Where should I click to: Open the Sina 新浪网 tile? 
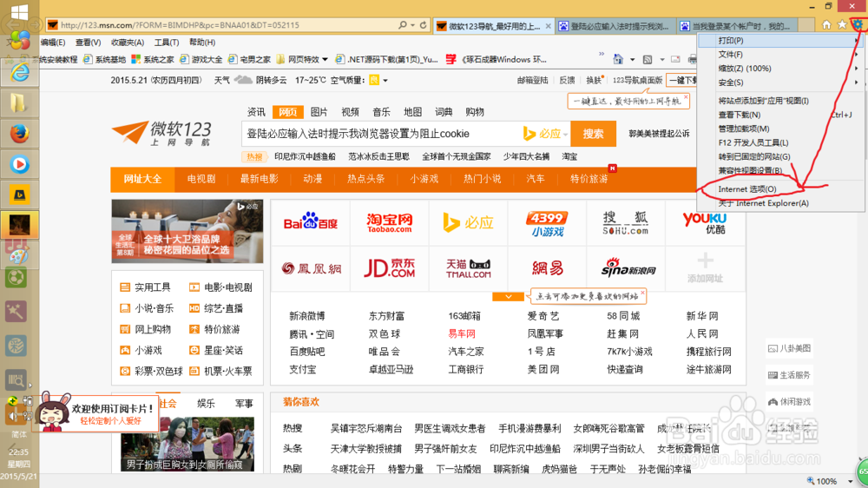(626, 268)
